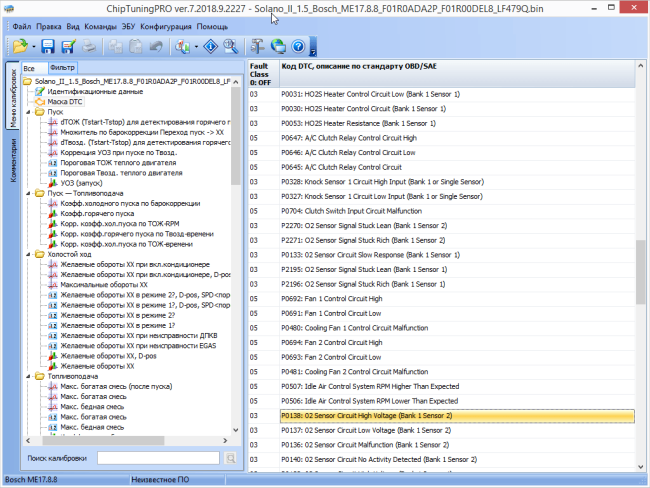Image resolution: width=650 pixels, height=488 pixels.
Task: Open the Конфигурация menu
Action: [x=166, y=27]
